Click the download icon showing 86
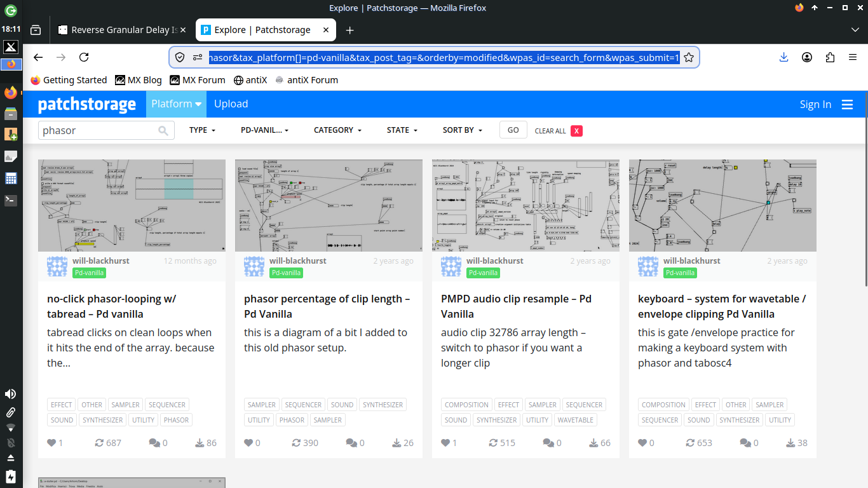The width and height of the screenshot is (868, 488). [x=199, y=443]
